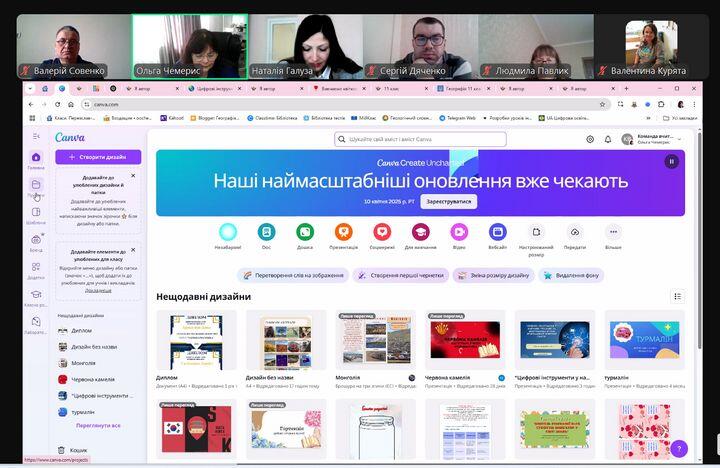Click the Видалення фону chip
720x468 pixels.
coord(571,276)
